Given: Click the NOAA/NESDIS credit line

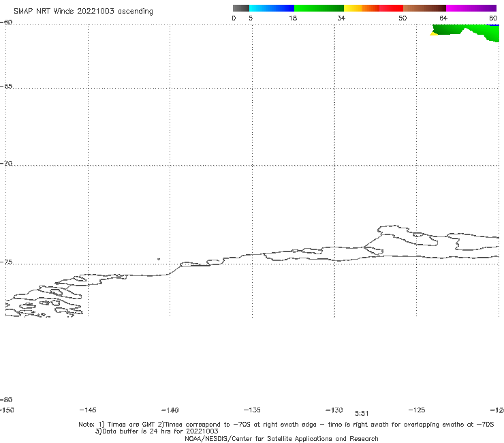Looking at the screenshot, I should (281, 438).
